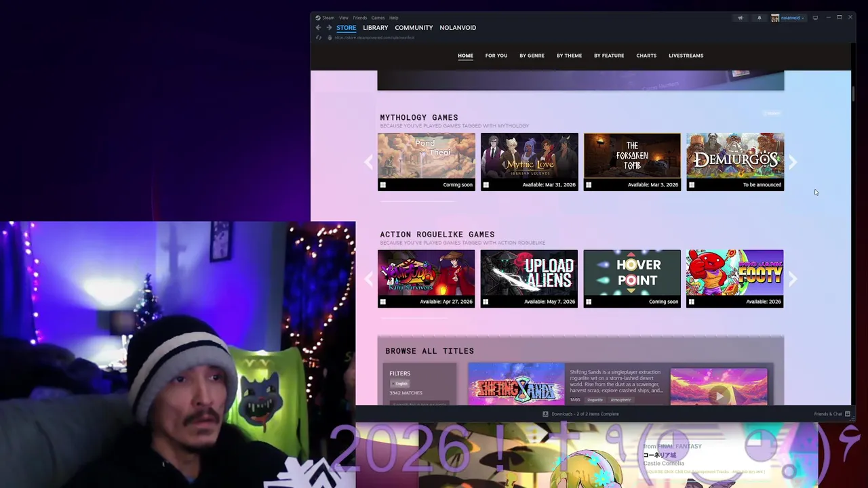Viewport: 868px width, 488px height.
Task: Show previous Action Roguelike Games page
Action: 368,279
